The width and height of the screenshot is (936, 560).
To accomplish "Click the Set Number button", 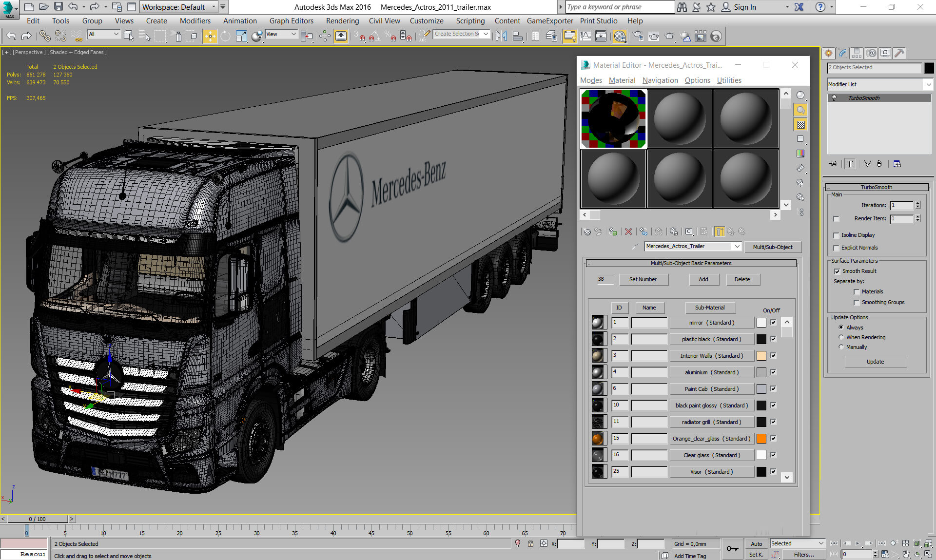I will tap(643, 279).
